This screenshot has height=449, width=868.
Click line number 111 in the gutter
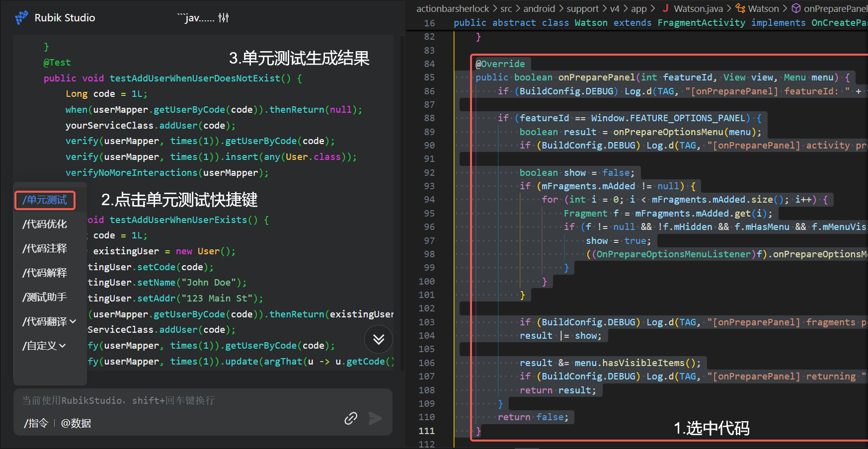coord(427,431)
